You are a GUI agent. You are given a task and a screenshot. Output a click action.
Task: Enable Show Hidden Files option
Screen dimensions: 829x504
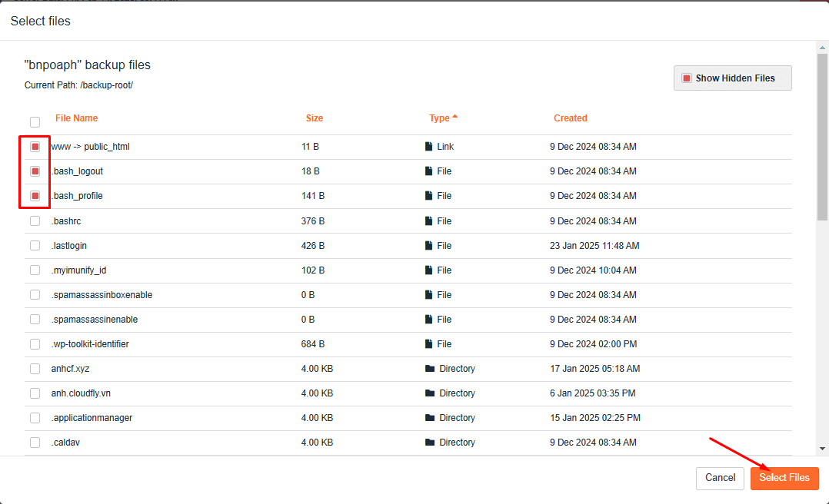point(687,78)
